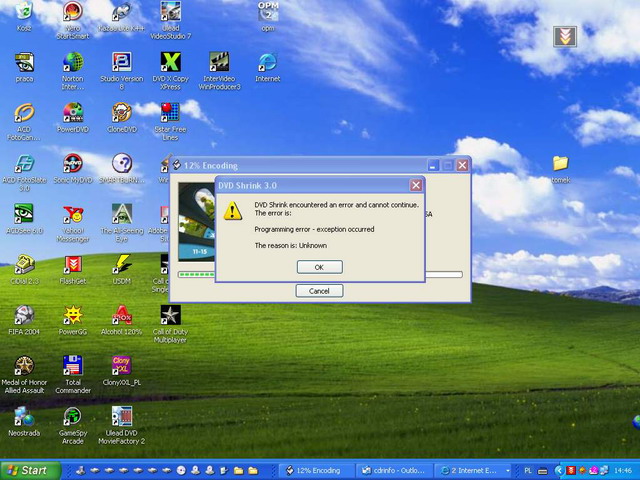Click 'Programming error - exception occurred' text
The height and width of the screenshot is (480, 640).
point(314,229)
